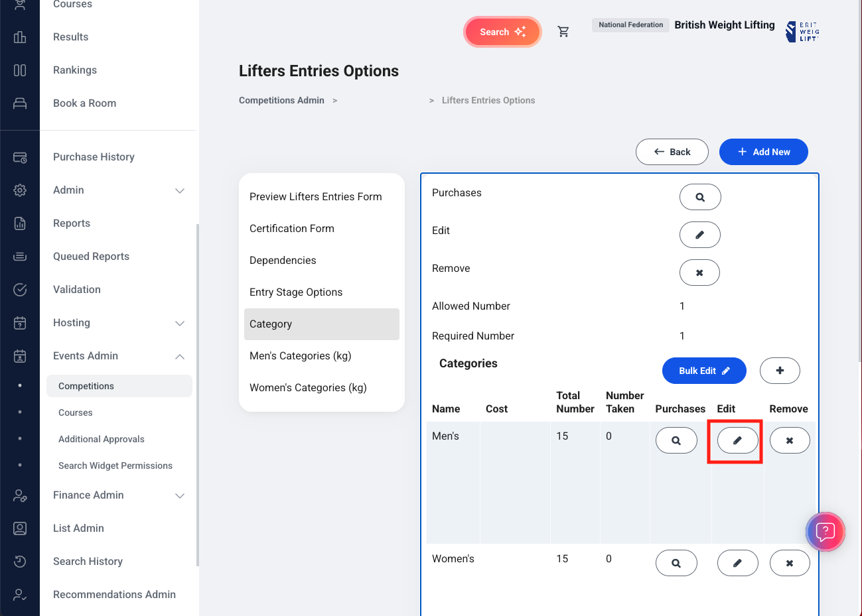Image resolution: width=862 pixels, height=616 pixels.
Task: Click the pencil button beside Edit label
Action: [x=700, y=235]
